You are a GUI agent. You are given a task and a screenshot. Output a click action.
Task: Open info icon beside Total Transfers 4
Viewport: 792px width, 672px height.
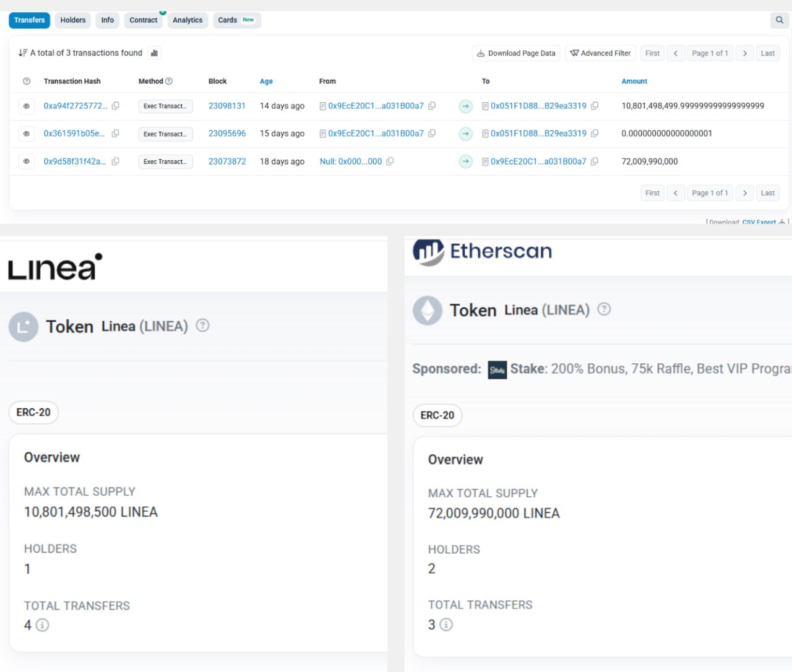coord(42,625)
